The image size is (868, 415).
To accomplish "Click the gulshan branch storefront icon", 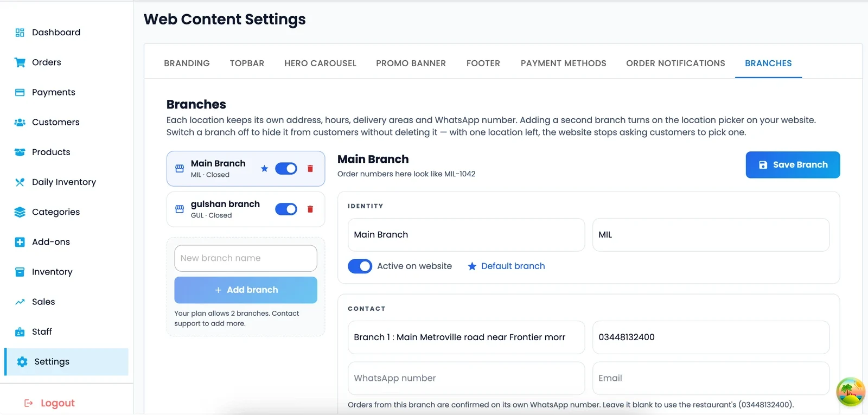I will click(180, 209).
